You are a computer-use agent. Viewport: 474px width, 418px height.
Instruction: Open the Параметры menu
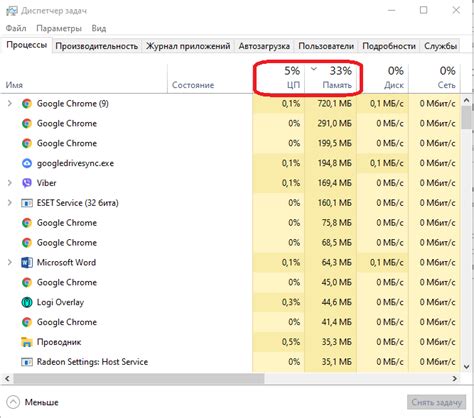(59, 28)
